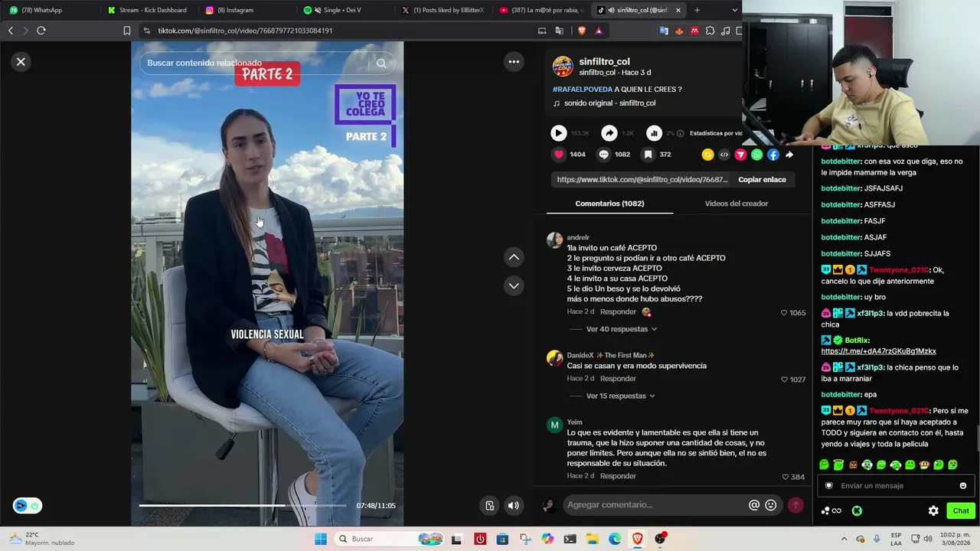Close the TikTok video viewer with the X button
The height and width of the screenshot is (551, 980).
[x=21, y=62]
